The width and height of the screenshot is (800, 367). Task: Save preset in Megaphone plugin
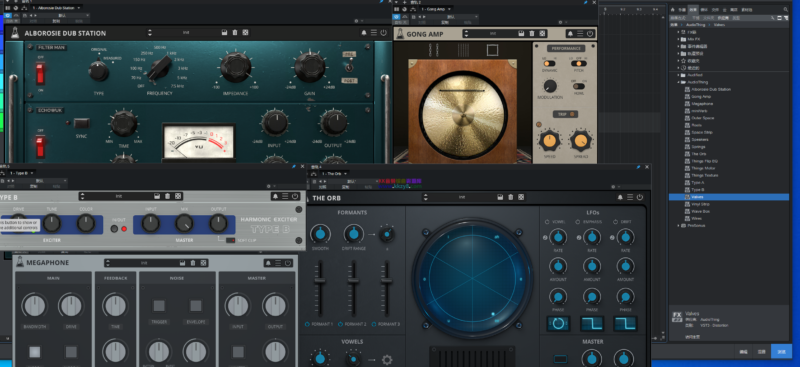coord(182,263)
